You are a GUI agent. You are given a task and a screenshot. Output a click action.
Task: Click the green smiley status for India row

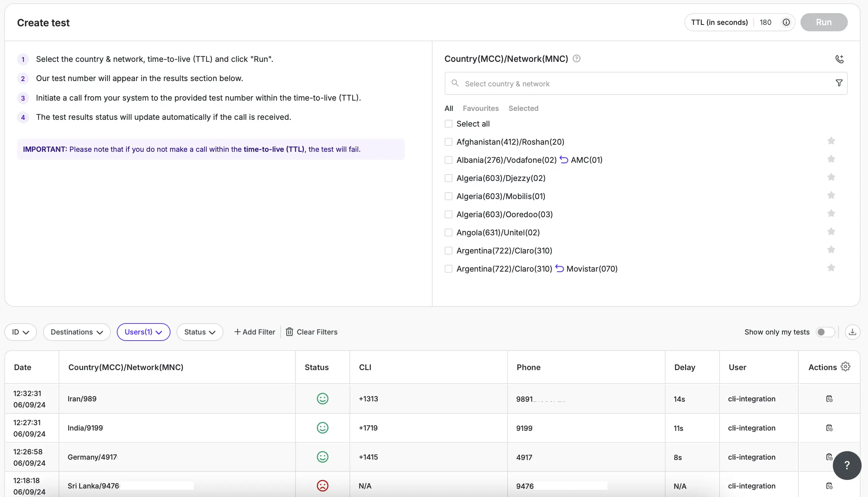click(x=322, y=428)
